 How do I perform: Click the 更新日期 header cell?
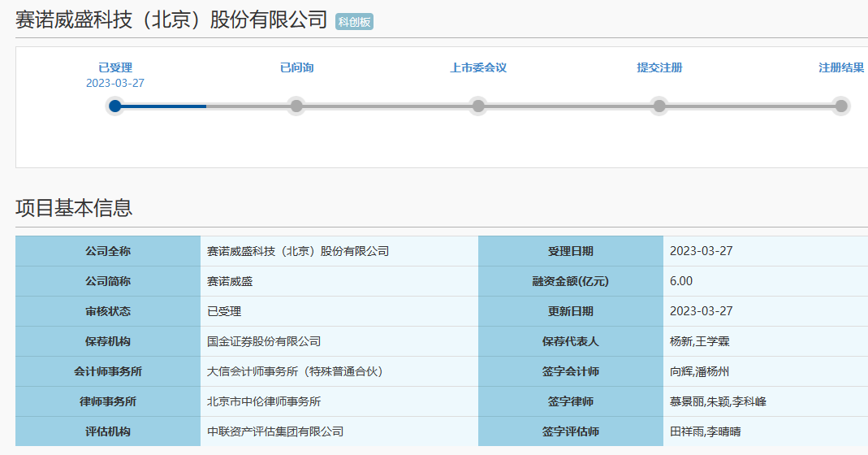(x=571, y=311)
